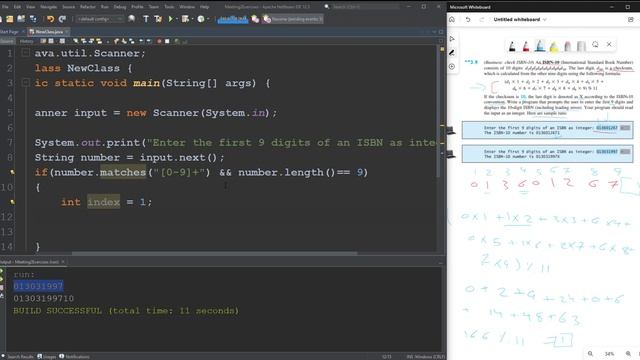
Task: Select the red pen in Whiteboard
Action: pos(526,46)
